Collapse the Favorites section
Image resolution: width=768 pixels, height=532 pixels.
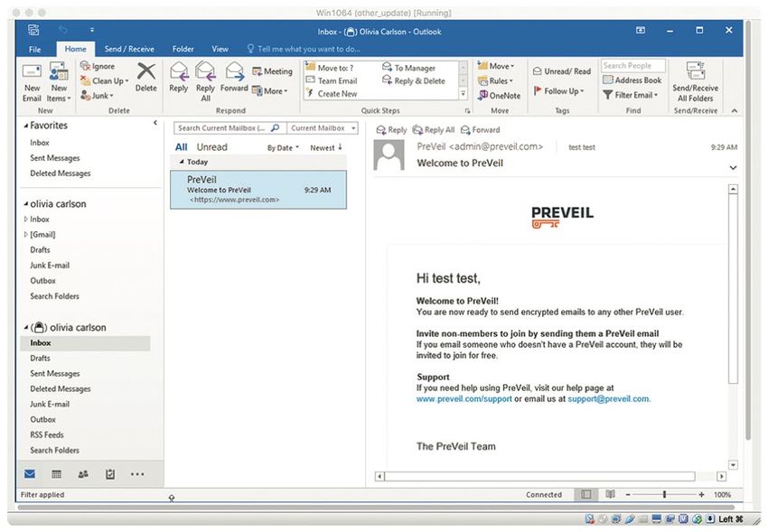(26, 126)
